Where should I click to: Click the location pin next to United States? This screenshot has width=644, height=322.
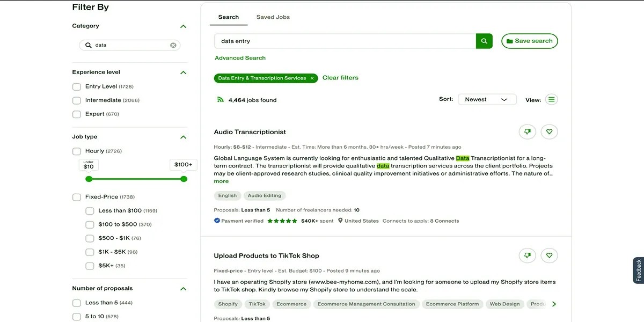(x=340, y=220)
